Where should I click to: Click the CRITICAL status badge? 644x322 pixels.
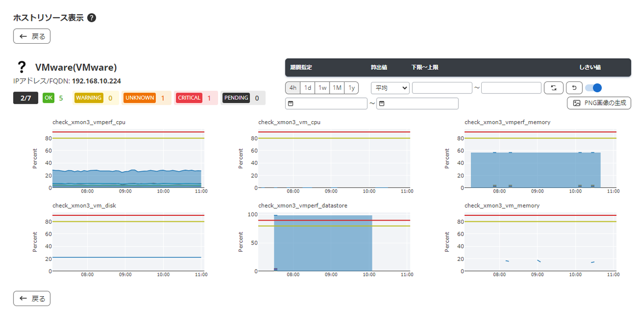189,97
